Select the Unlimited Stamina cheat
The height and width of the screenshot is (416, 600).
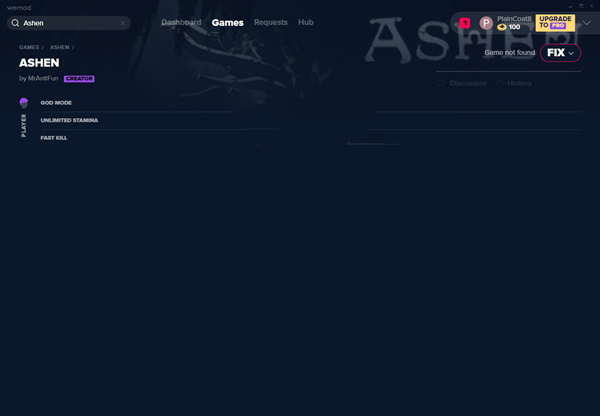(x=69, y=120)
